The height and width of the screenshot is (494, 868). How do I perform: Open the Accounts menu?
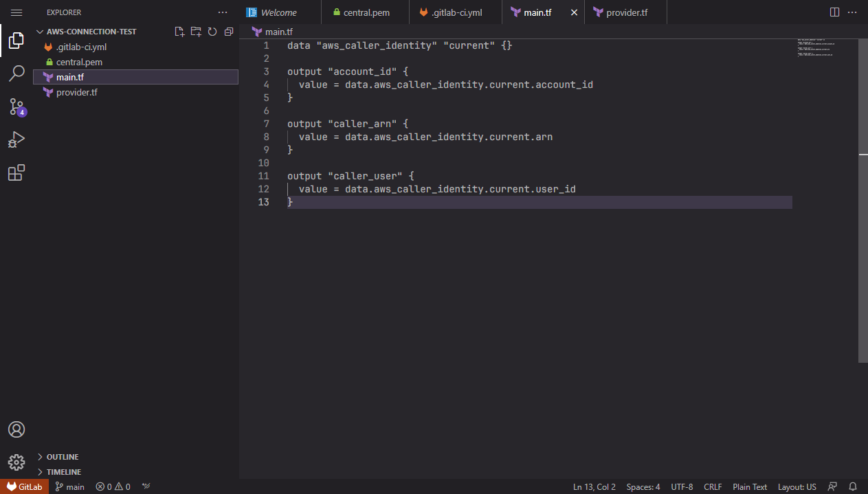[16, 429]
